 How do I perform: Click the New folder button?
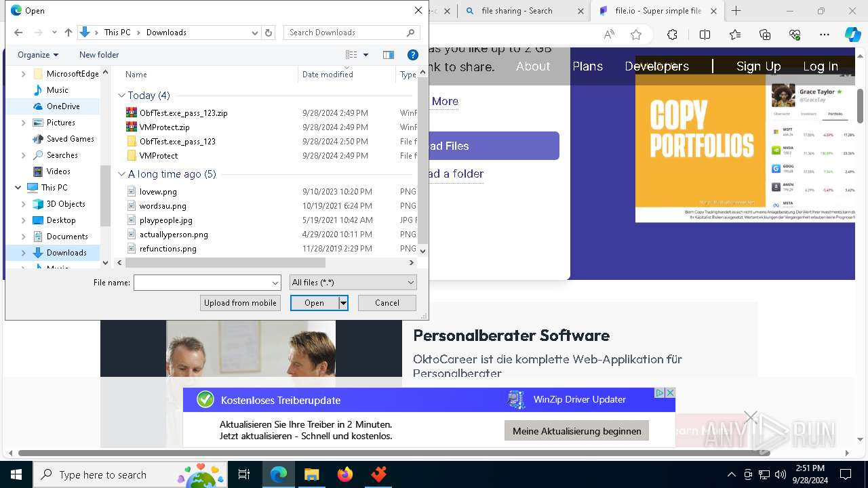click(x=99, y=55)
